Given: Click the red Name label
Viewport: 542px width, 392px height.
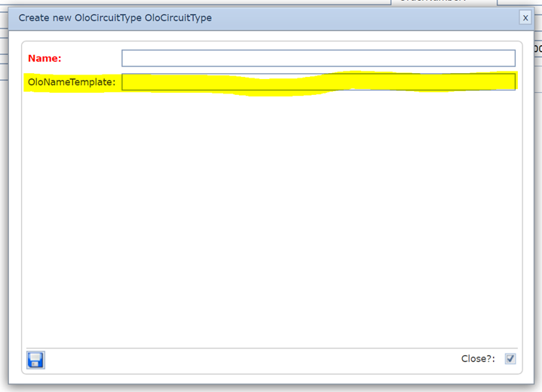Looking at the screenshot, I should [x=44, y=58].
